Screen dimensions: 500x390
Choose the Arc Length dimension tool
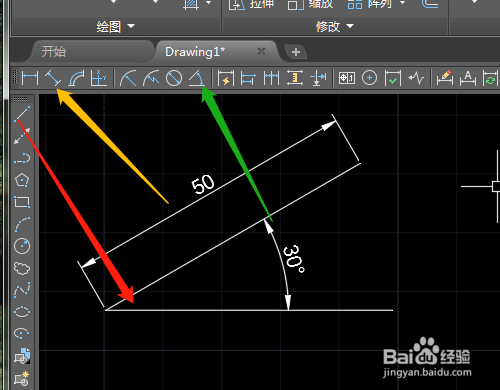point(76,78)
